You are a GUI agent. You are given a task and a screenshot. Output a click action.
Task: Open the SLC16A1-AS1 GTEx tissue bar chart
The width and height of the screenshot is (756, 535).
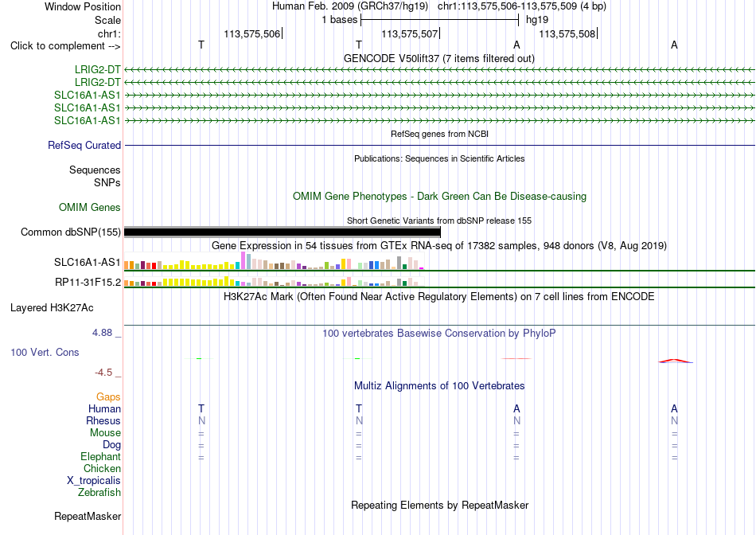(x=274, y=260)
